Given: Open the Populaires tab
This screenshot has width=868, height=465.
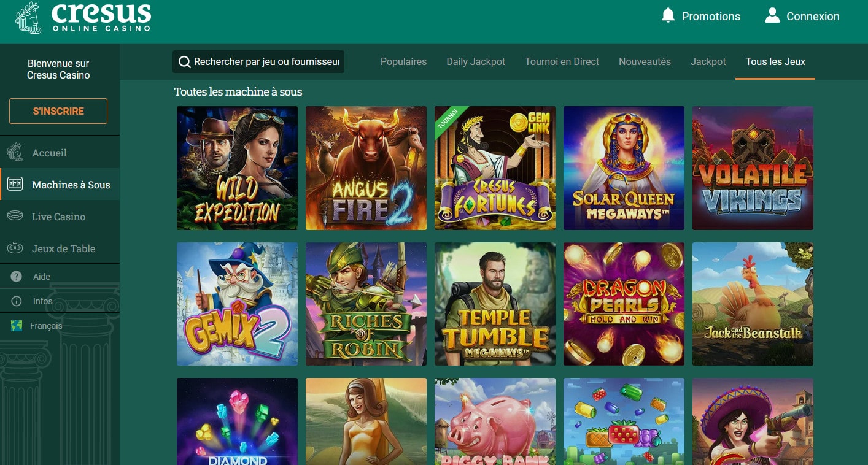Looking at the screenshot, I should 403,61.
